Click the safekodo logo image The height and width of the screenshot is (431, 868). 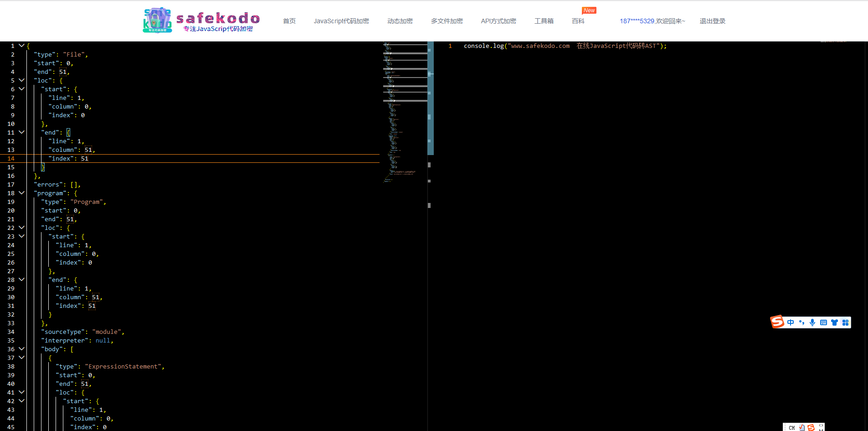[157, 21]
